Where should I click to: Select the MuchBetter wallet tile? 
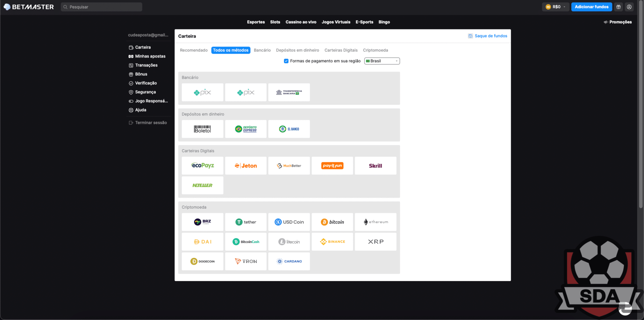point(289,166)
